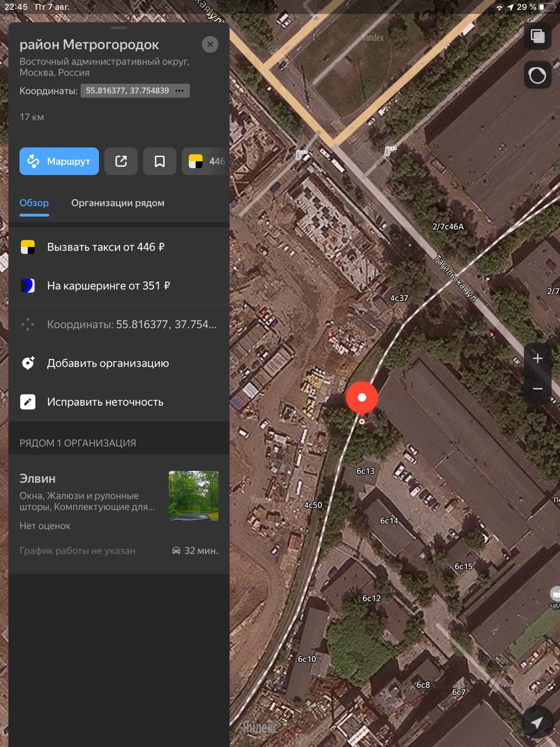This screenshot has width=560, height=747.
Task: Tap building label 6с7 on map
Action: 459,692
